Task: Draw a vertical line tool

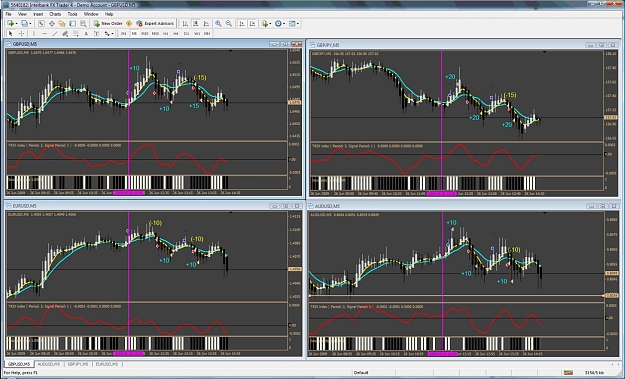Action: (x=33, y=33)
